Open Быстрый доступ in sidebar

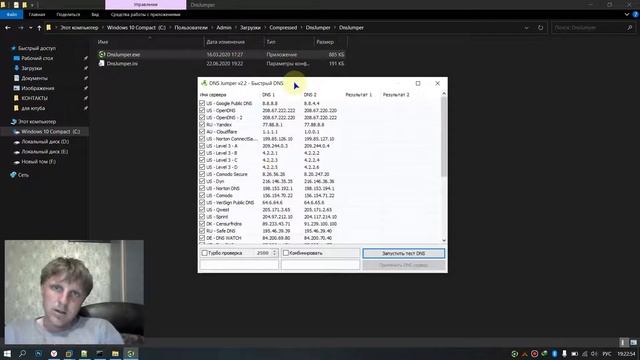37,48
